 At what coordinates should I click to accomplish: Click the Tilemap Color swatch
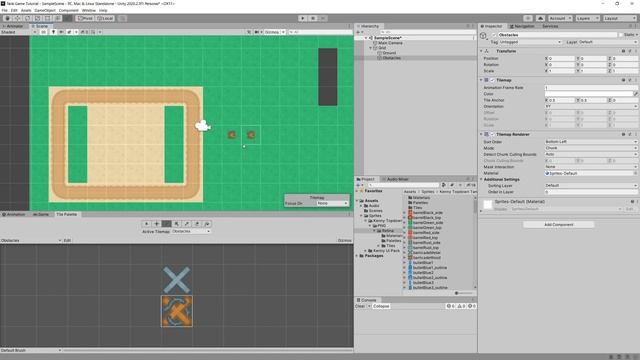point(589,94)
